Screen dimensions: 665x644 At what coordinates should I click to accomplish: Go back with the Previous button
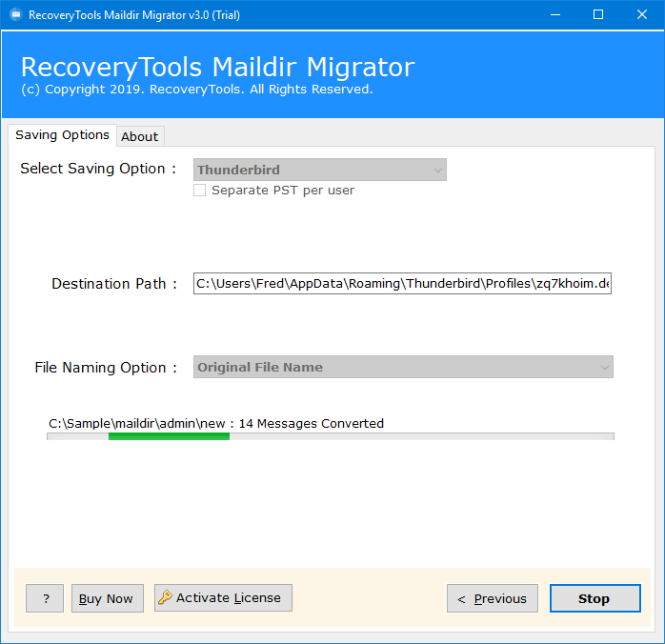492,598
